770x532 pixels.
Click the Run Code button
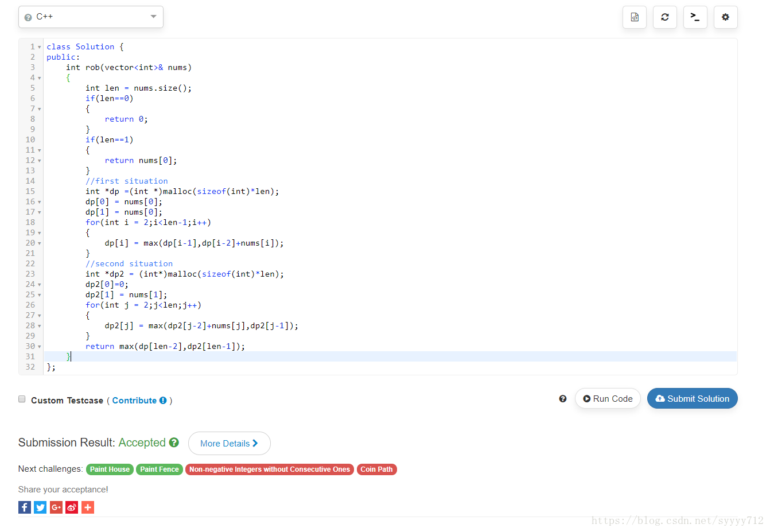[x=608, y=399]
